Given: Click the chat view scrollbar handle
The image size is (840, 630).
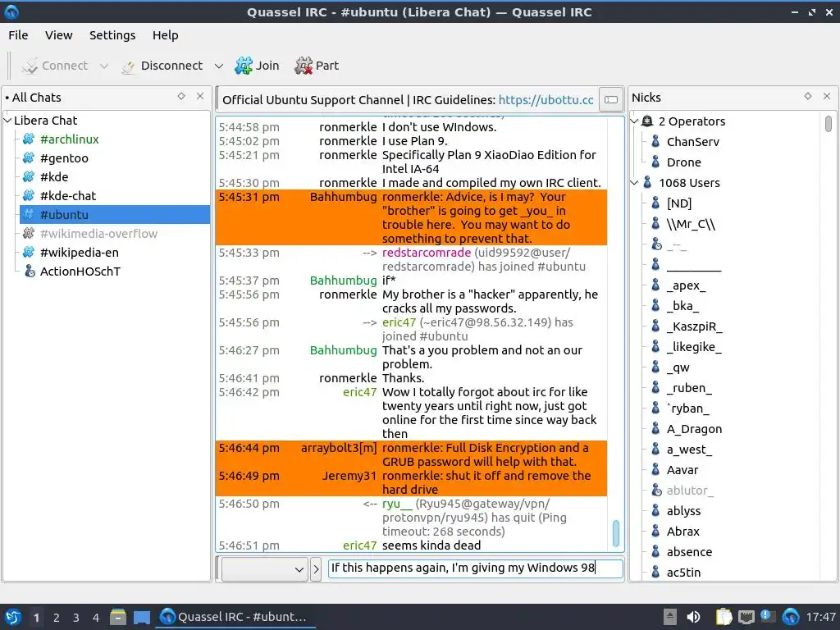Looking at the screenshot, I should click(615, 533).
